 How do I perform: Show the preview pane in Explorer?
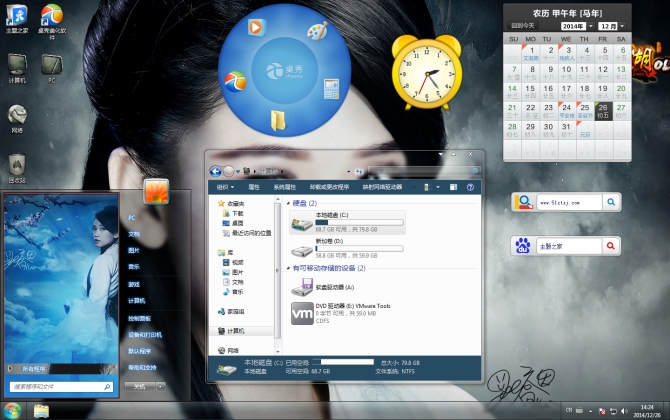point(453,187)
